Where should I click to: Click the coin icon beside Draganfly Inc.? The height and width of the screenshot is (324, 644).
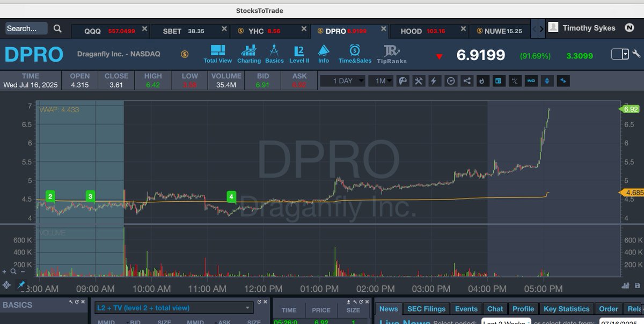(x=185, y=54)
